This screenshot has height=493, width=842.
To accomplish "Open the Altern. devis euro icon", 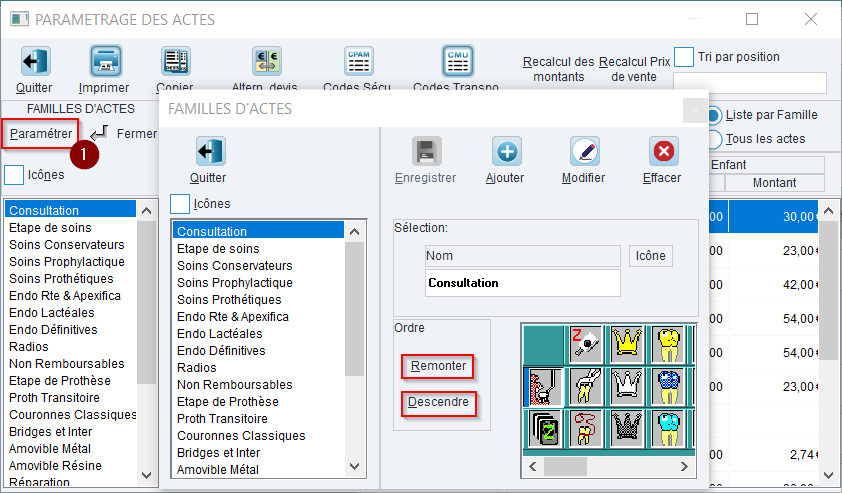I will coord(267,61).
